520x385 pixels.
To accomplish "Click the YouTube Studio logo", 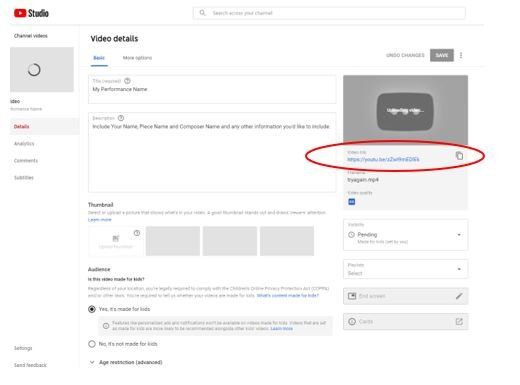I will pyautogui.click(x=31, y=13).
